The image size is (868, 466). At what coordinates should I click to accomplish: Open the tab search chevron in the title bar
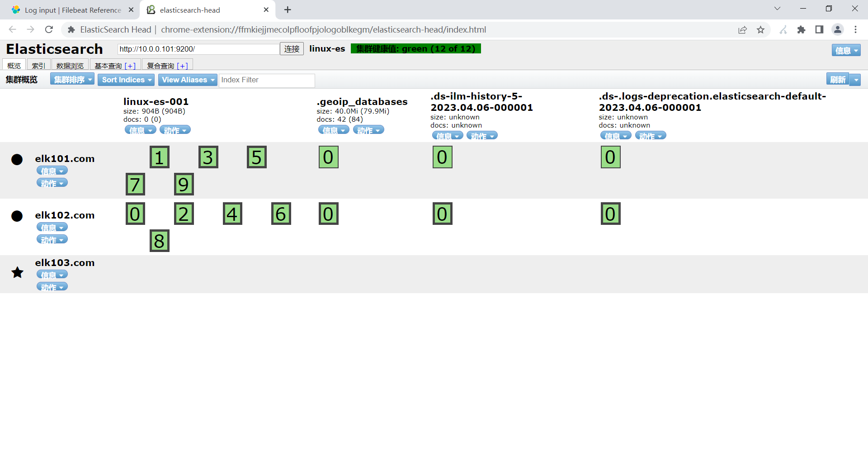pyautogui.click(x=777, y=9)
